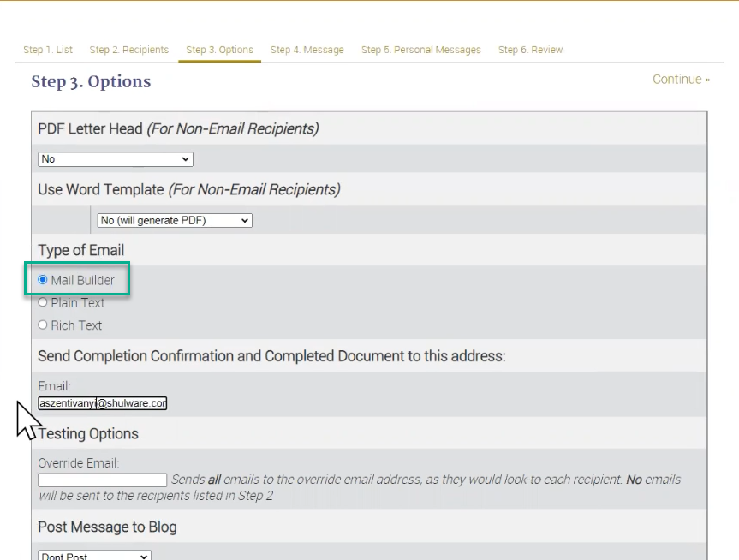Screen dimensions: 739x560
Task: Click the Send Completion Confirmation heading
Action: point(271,355)
